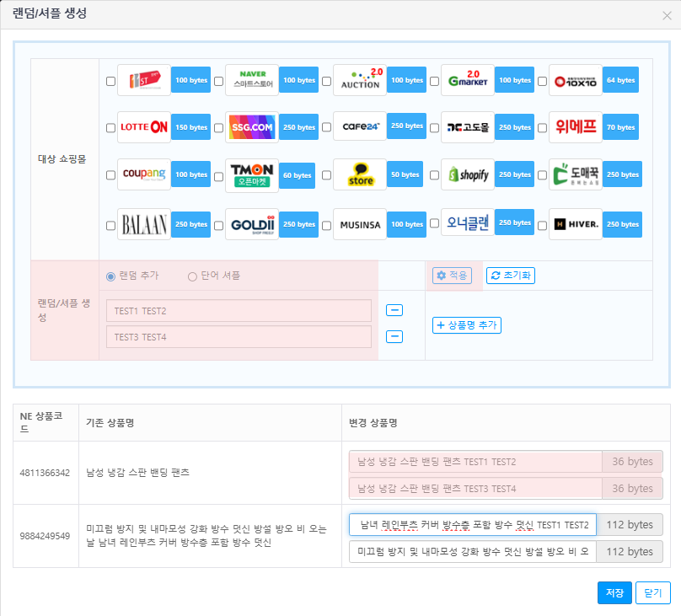Screen dimensions: 681x616
Task: Enable the Coupang checkbox
Action: [110, 175]
